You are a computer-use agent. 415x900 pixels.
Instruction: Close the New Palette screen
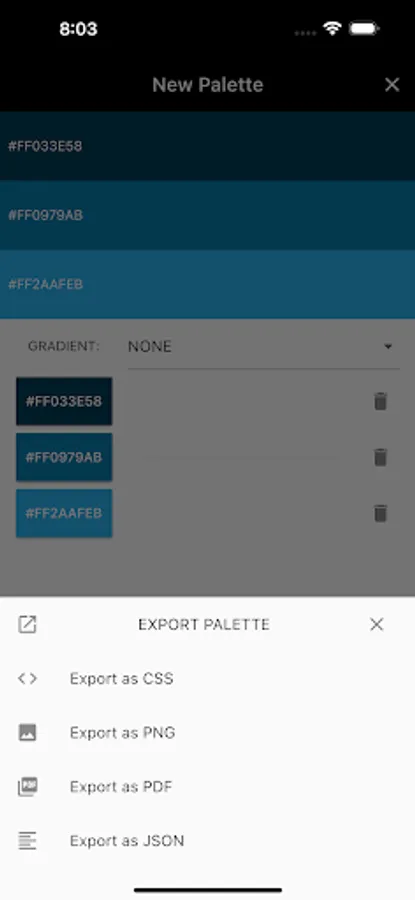(392, 85)
